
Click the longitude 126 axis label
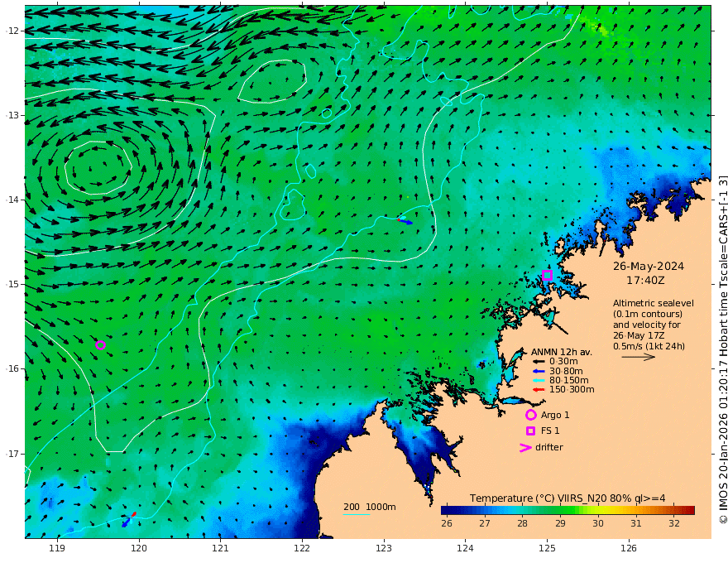(x=629, y=548)
